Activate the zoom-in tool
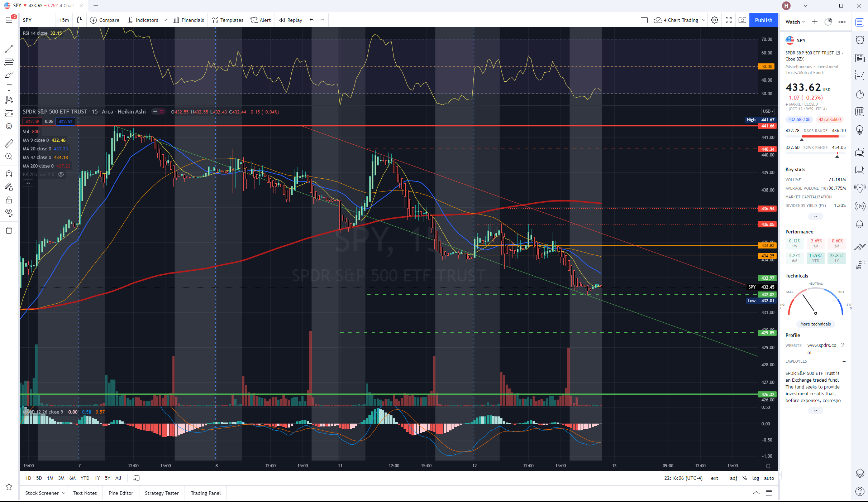This screenshot has width=868, height=502. coord(9,156)
